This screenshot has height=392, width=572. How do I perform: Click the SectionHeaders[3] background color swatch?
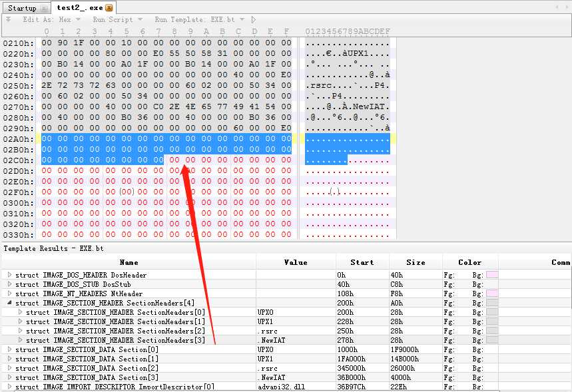pyautogui.click(x=492, y=340)
